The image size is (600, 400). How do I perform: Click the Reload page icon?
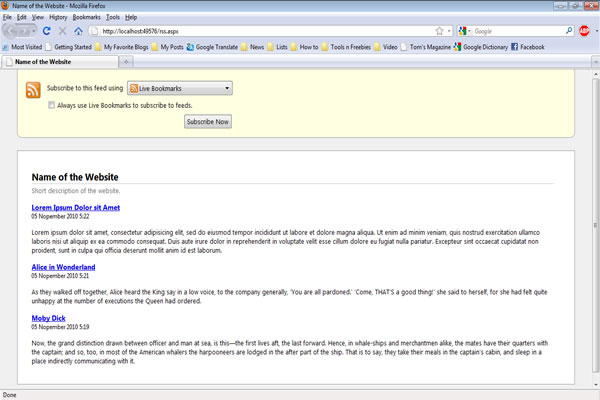47,31
